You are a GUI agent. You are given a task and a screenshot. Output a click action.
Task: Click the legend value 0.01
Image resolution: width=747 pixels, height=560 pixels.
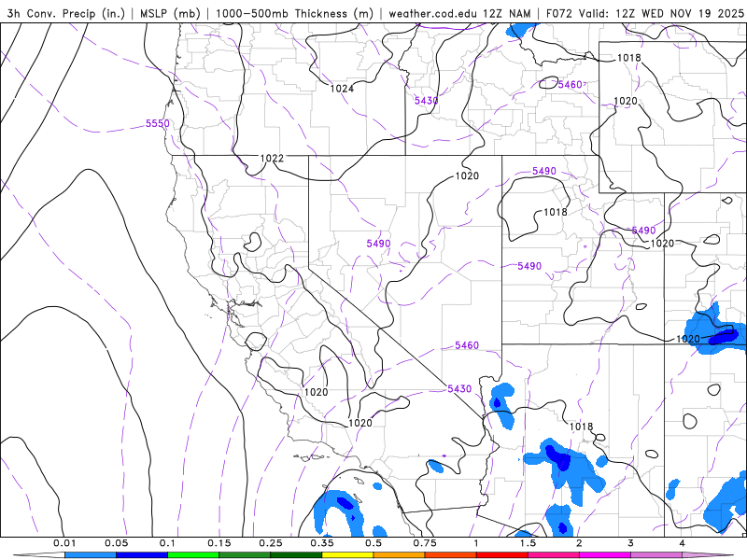64,543
